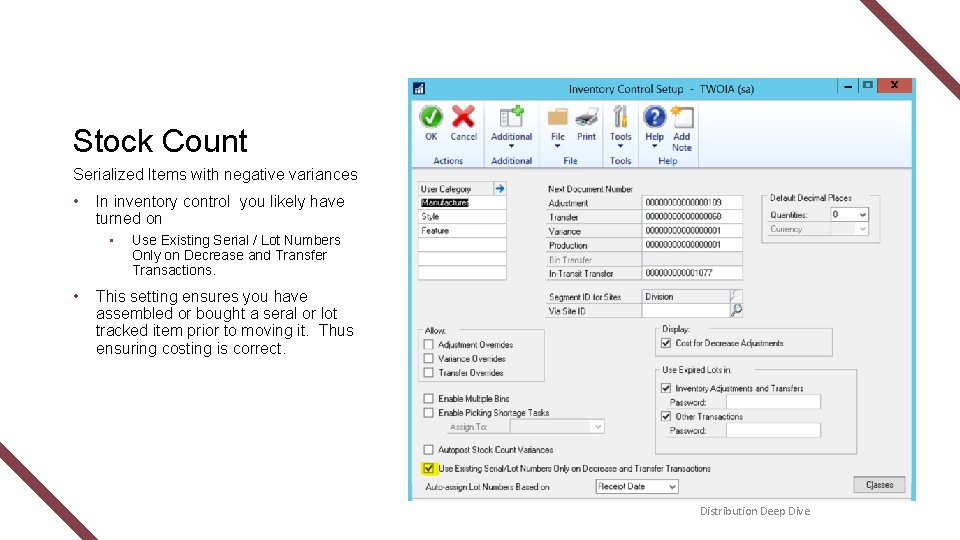This screenshot has height=540, width=960.
Task: Tick Enable Multiple Bins checkbox
Action: (429, 399)
